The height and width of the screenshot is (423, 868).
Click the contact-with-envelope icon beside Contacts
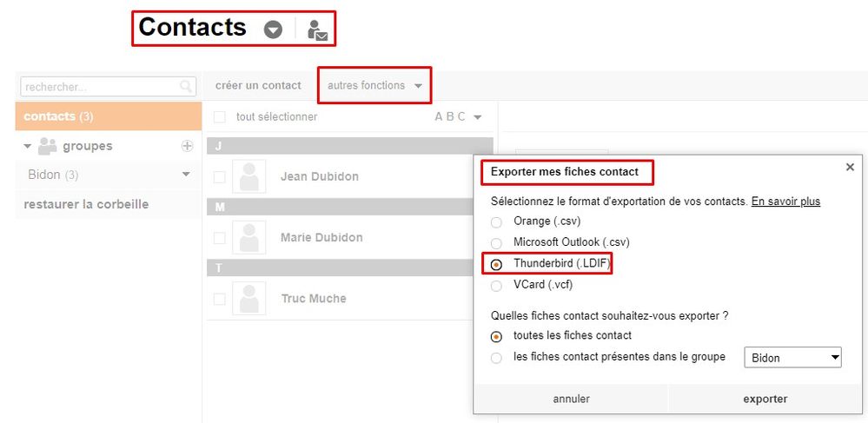318,30
